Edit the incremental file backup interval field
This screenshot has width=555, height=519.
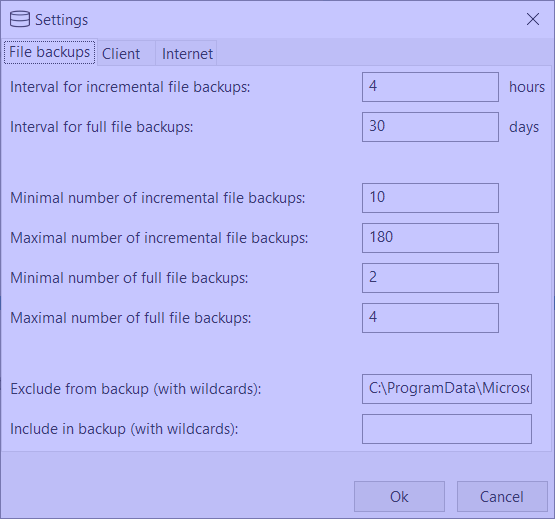430,87
